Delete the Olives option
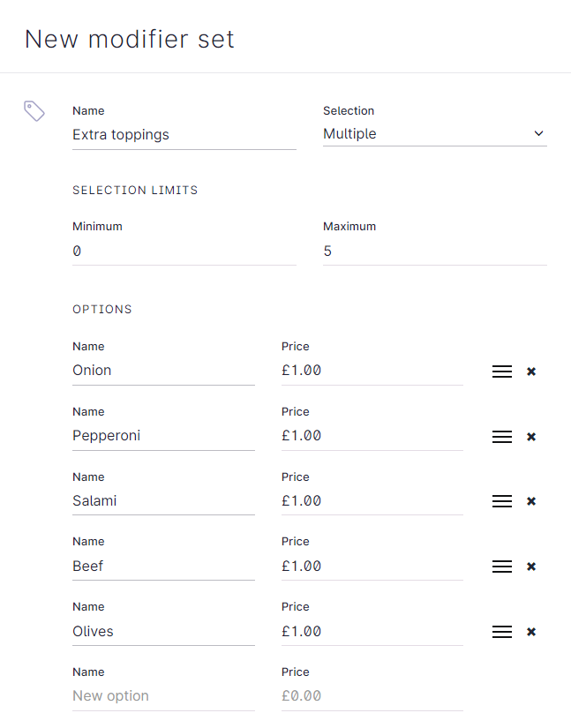 531,632
